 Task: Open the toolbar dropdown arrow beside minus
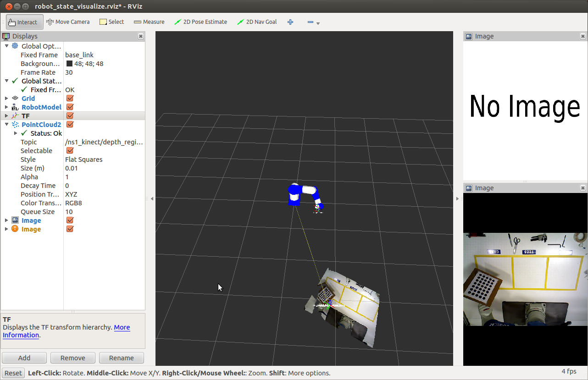(x=318, y=23)
